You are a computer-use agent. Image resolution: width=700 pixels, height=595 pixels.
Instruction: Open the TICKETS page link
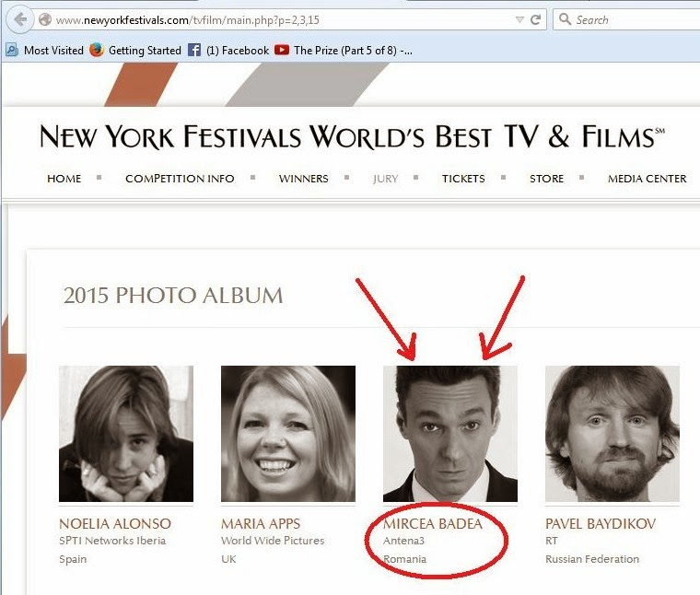[462, 179]
